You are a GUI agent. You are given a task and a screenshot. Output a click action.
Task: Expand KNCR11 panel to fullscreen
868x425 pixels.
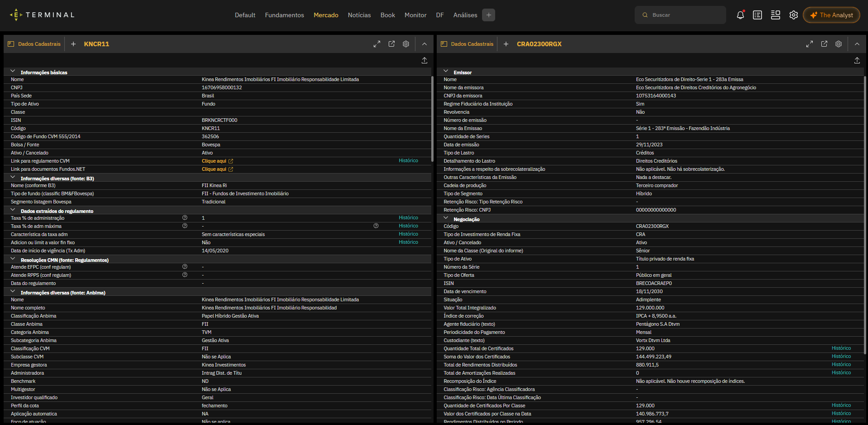pos(377,44)
